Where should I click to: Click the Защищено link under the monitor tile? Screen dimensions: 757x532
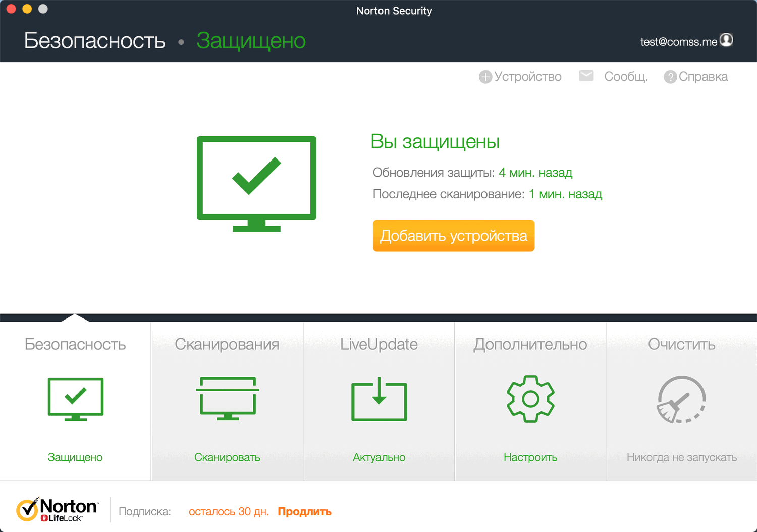75,457
